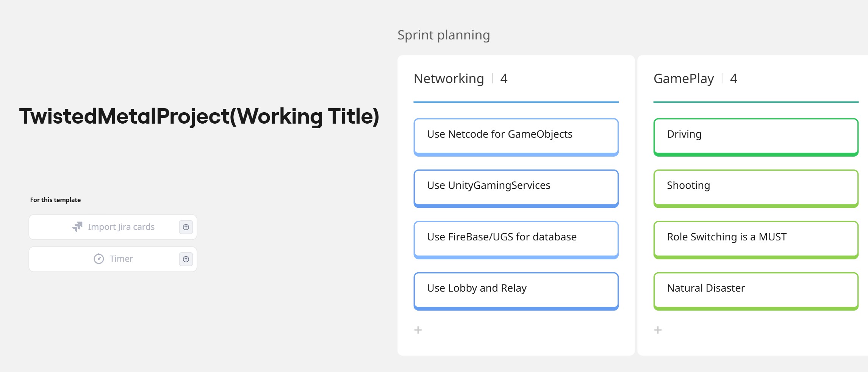Click upload arrow beside Import Jira cards
Image resolution: width=868 pixels, height=372 pixels.
(x=186, y=227)
